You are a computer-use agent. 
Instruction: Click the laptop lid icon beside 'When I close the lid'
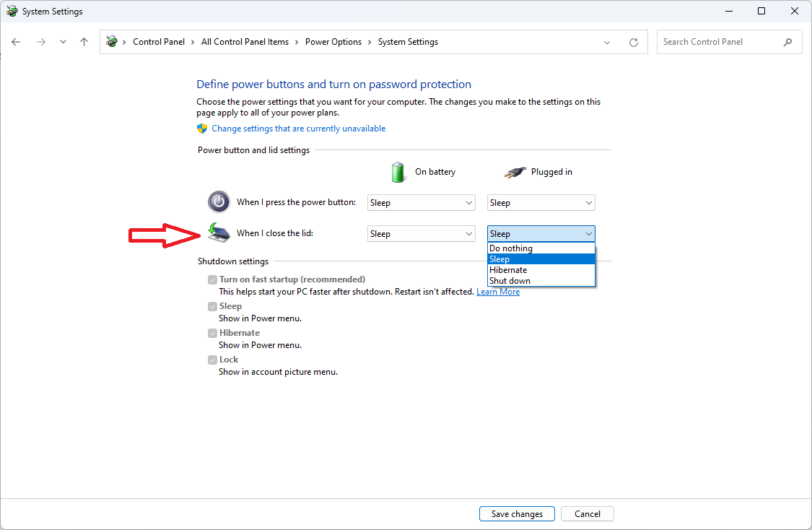(x=219, y=233)
